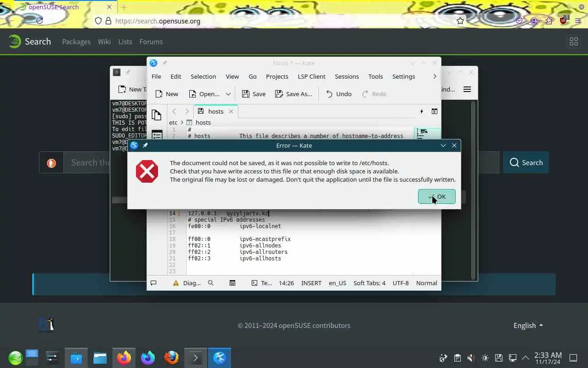Click OK in the Kate error dialog

click(x=436, y=196)
